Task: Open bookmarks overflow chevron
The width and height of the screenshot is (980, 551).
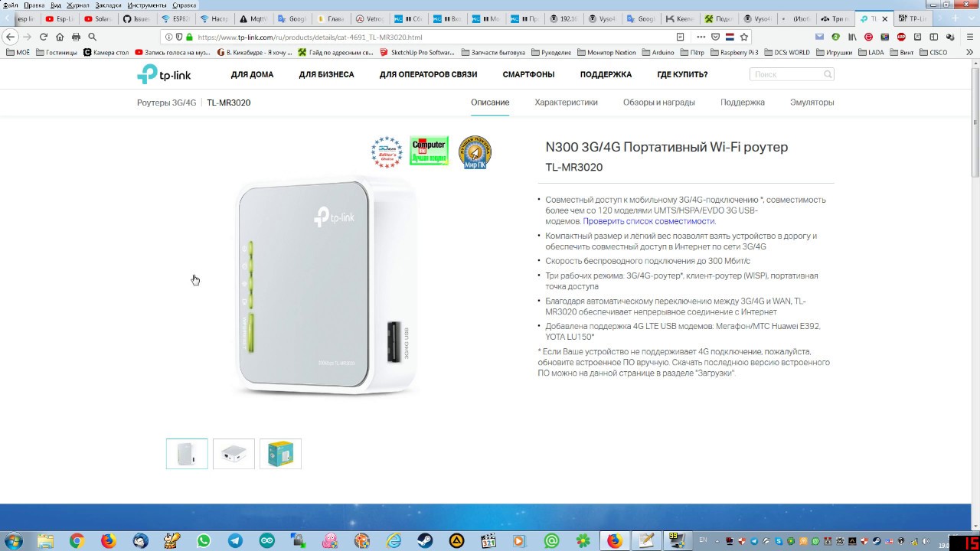Action: pyautogui.click(x=969, y=52)
